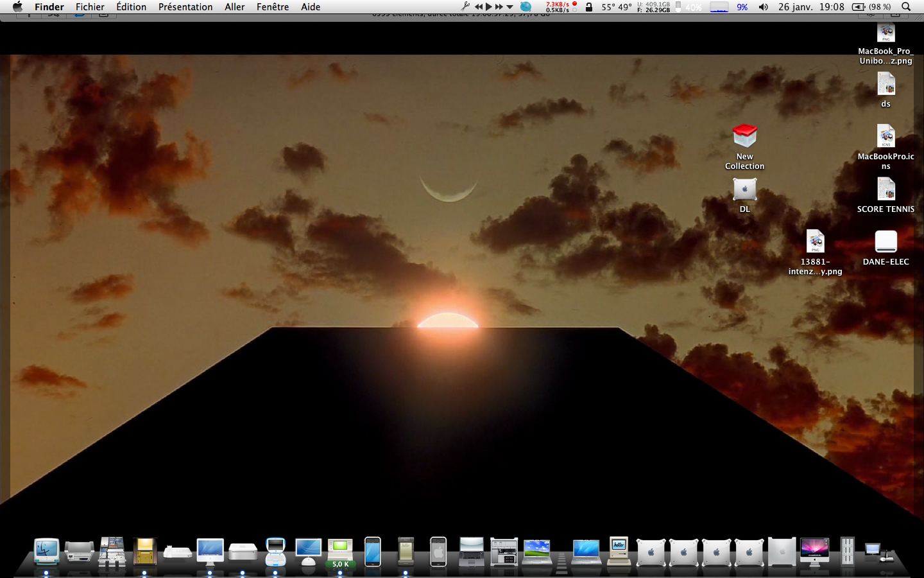The width and height of the screenshot is (924, 578).
Task: Open the Présentation menu
Action: click(x=185, y=6)
